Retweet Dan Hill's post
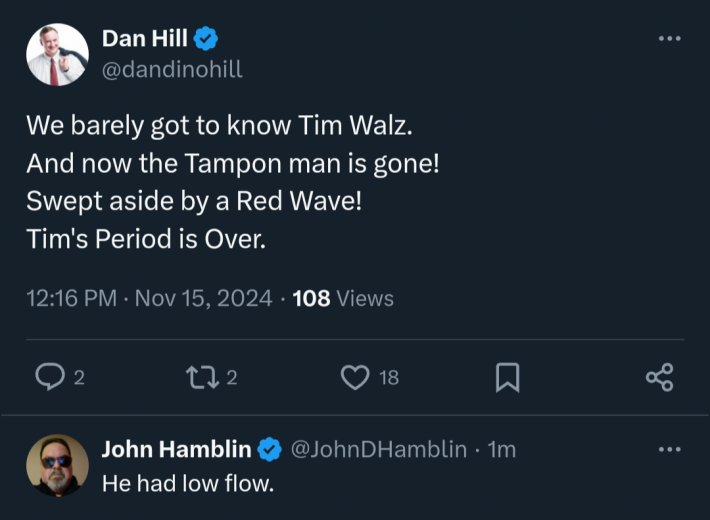This screenshot has width=710, height=520. point(202,377)
